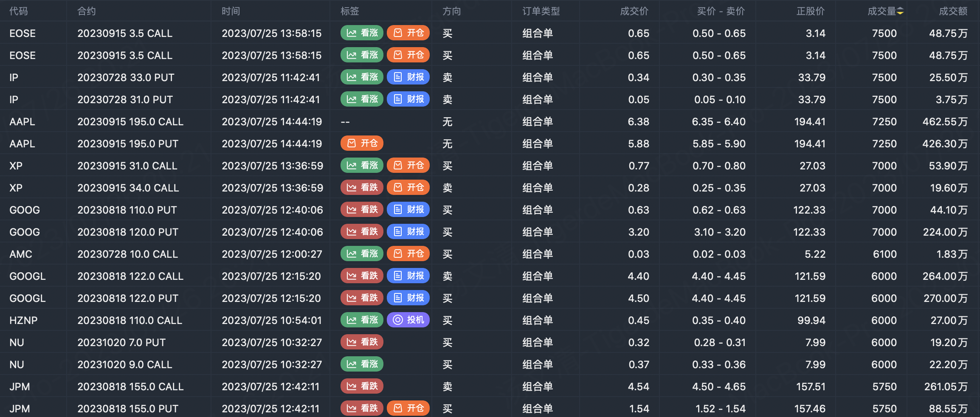
Task: Sort by 成交量 using the sort arrow icon
Action: tap(900, 11)
